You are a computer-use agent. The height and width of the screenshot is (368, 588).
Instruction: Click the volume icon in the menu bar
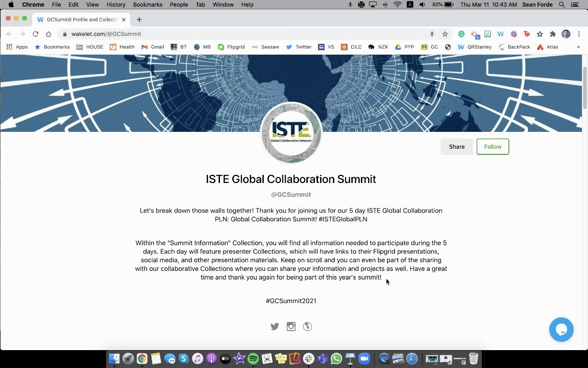pyautogui.click(x=422, y=5)
